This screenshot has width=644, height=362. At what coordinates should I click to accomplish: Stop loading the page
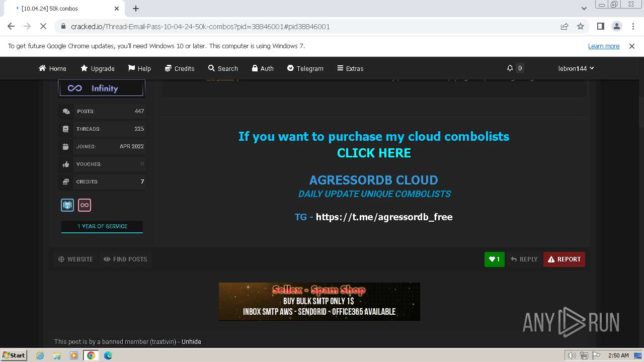43,26
